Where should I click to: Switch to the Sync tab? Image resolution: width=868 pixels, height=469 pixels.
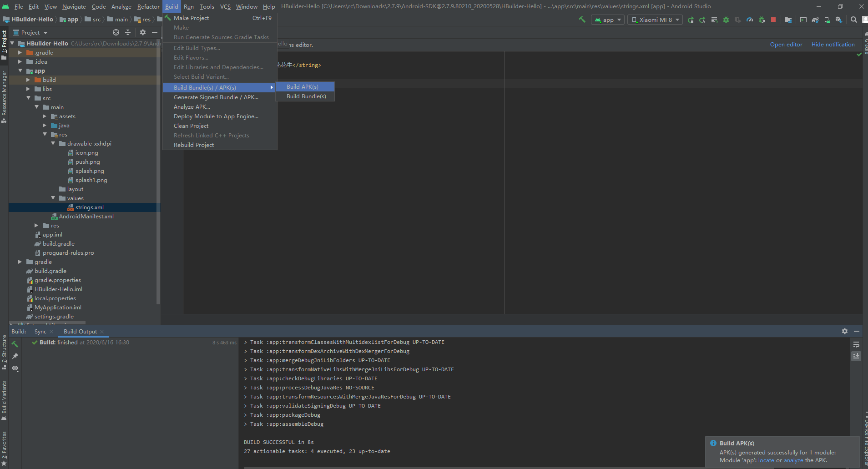tap(40, 331)
